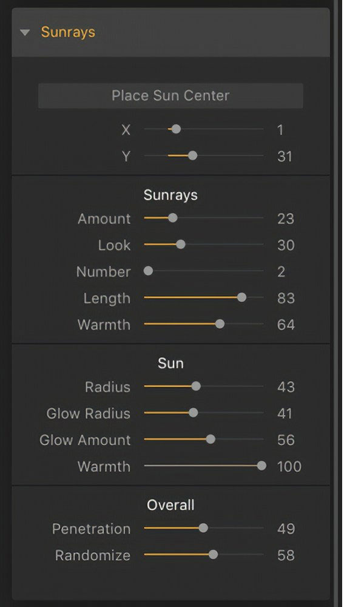Click the Number slider handle
The width and height of the screenshot is (364, 607).
point(148,271)
